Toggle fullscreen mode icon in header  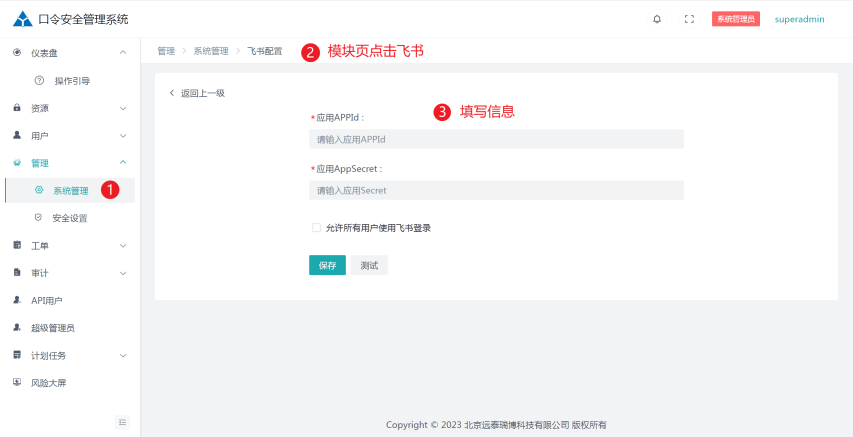pyautogui.click(x=689, y=19)
